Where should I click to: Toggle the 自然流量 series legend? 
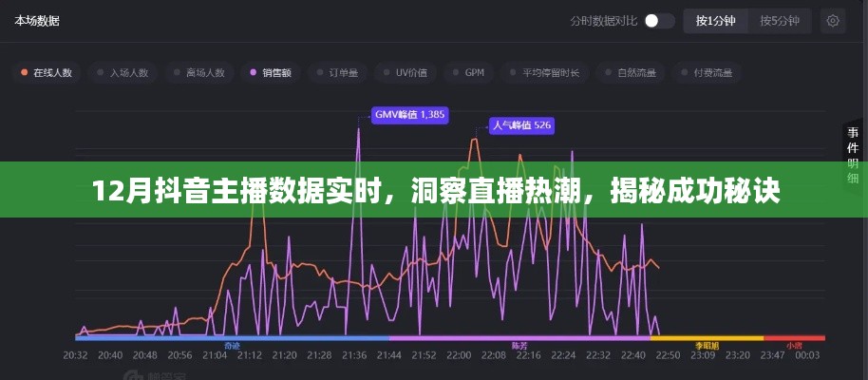coord(630,72)
